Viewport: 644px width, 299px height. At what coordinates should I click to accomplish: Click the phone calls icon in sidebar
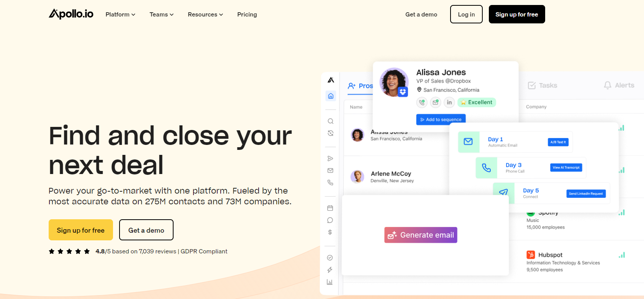pos(330,183)
